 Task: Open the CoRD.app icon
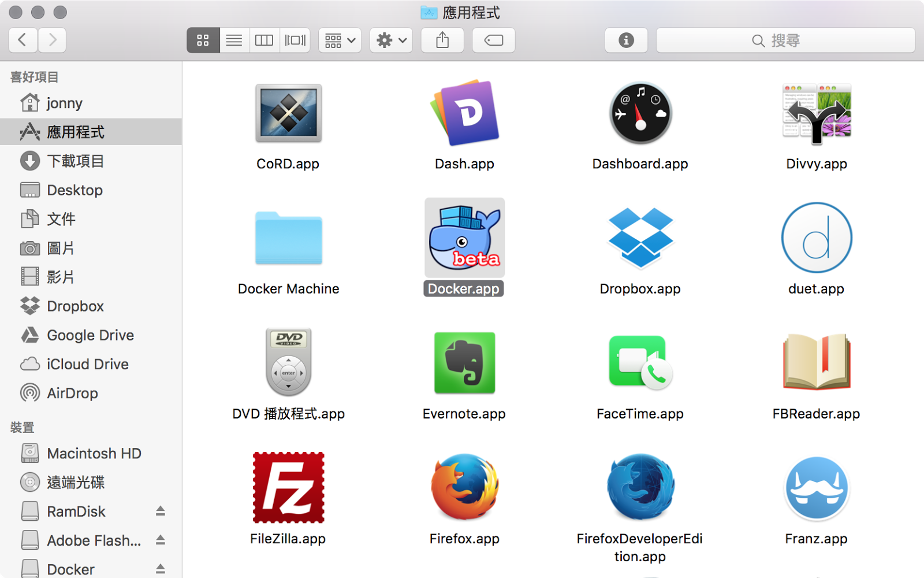pos(288,113)
